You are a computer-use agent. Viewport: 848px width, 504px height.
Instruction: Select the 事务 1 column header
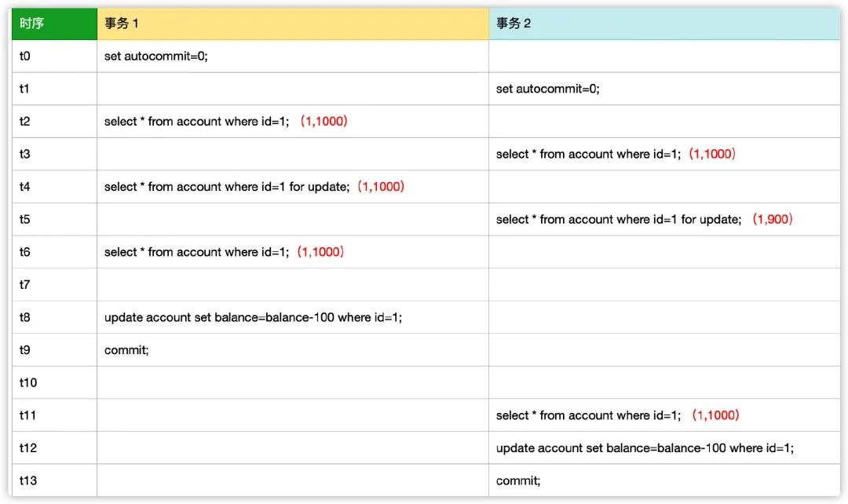(293, 24)
